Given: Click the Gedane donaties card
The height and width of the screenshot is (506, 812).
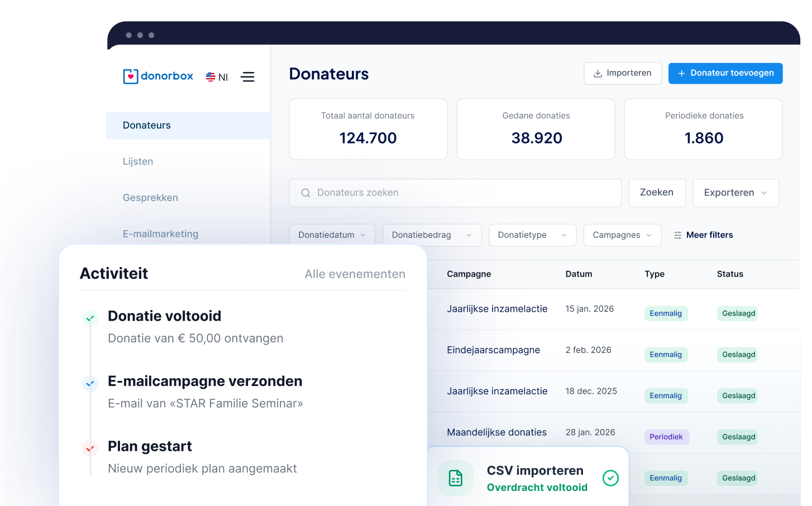Looking at the screenshot, I should (x=536, y=129).
